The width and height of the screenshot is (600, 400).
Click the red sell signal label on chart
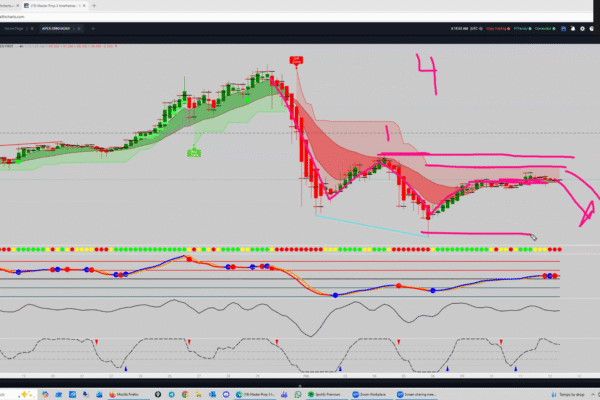tap(297, 61)
